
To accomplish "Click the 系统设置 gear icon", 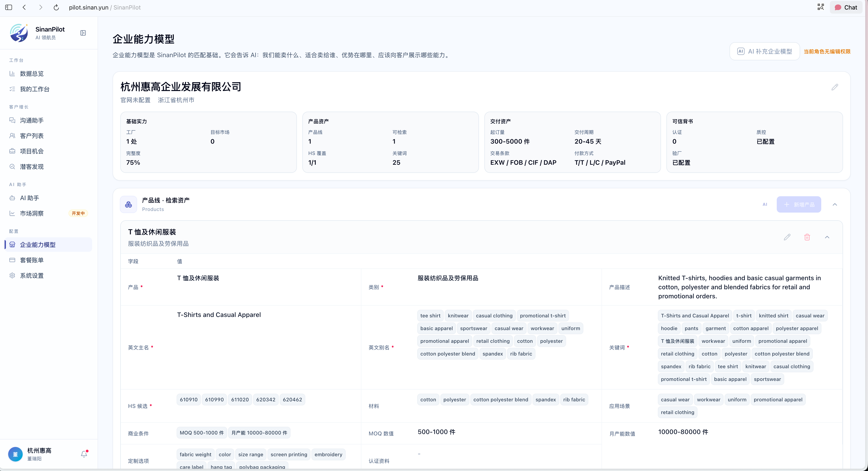I will tap(12, 276).
